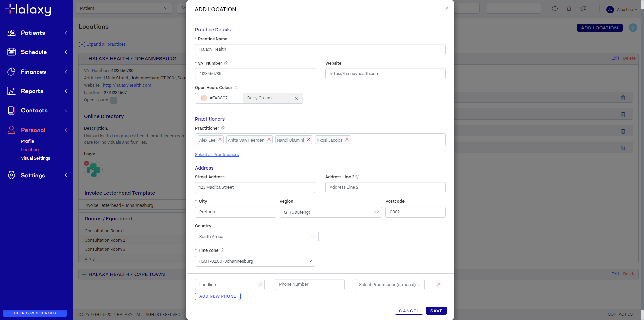Image resolution: width=644 pixels, height=320 pixels.
Task: Open the announcements megaphone icon
Action: [x=583, y=9]
